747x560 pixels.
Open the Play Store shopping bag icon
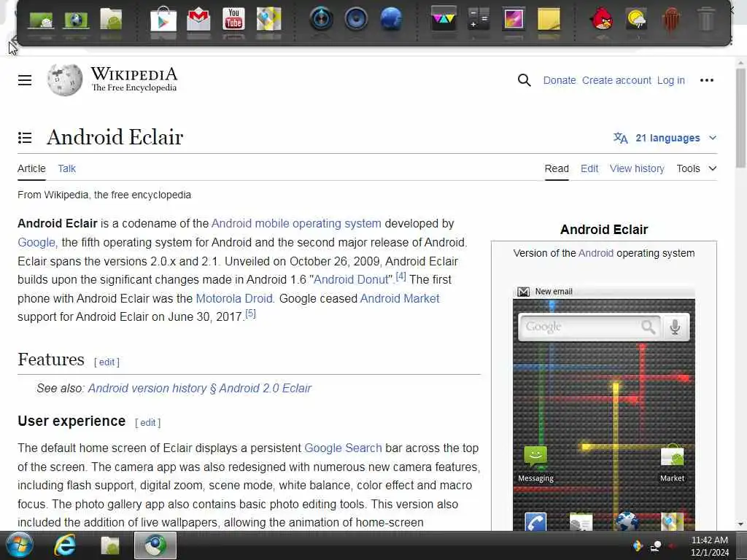(x=163, y=19)
